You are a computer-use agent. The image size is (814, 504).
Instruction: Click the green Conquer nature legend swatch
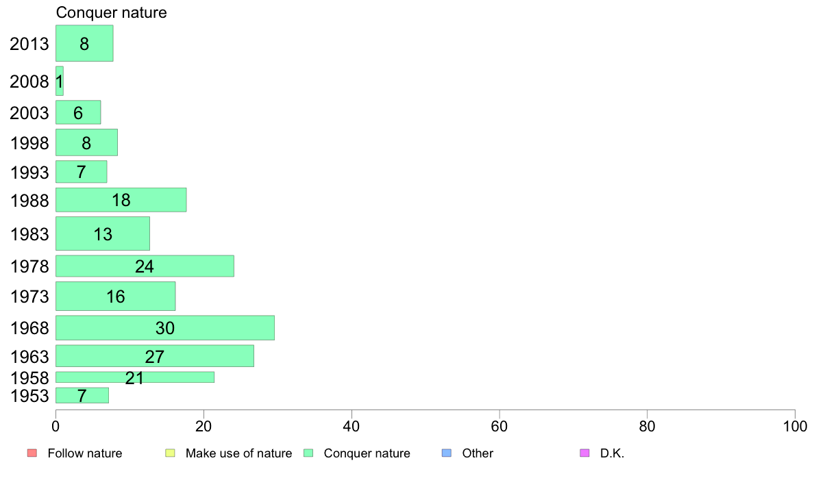click(308, 453)
